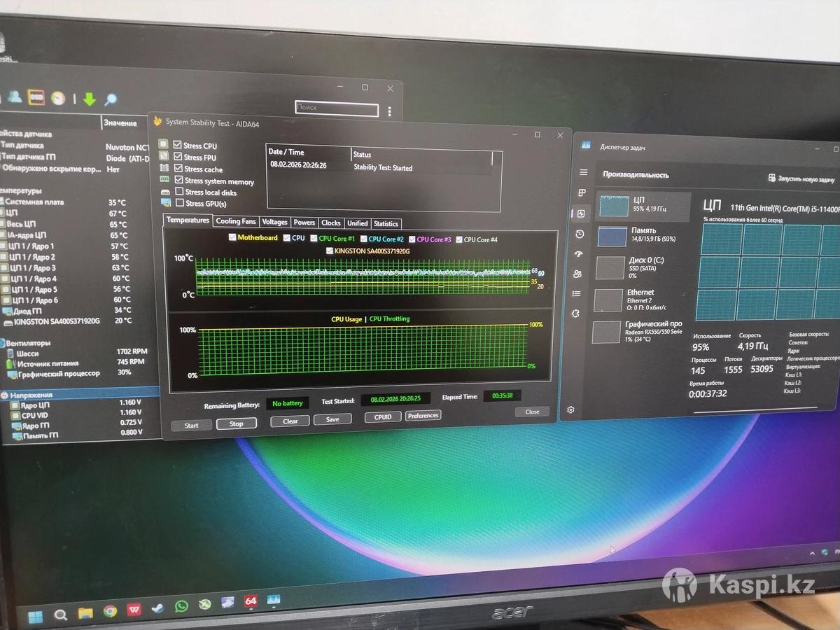Screen dimensions: 840x630
Task: Open WhatsApp from the taskbar
Action: (181, 606)
